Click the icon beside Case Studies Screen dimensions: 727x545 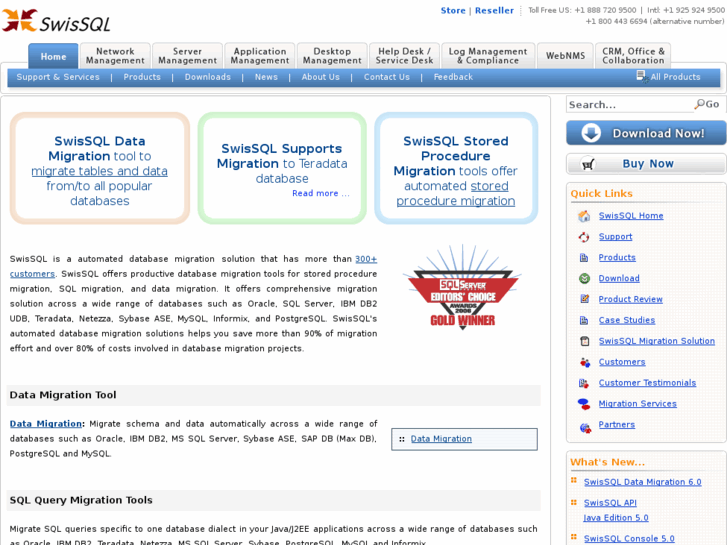click(x=584, y=320)
